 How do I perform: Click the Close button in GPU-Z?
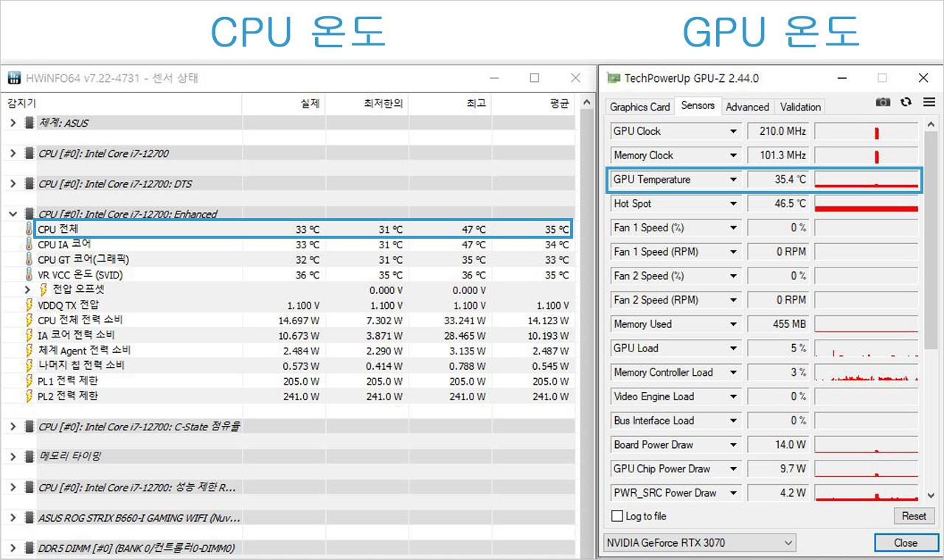click(906, 542)
